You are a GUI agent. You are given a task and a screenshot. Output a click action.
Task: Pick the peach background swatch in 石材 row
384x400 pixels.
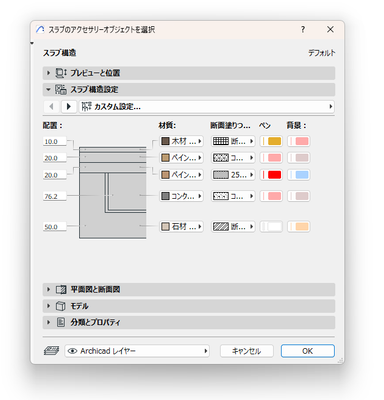point(299,227)
